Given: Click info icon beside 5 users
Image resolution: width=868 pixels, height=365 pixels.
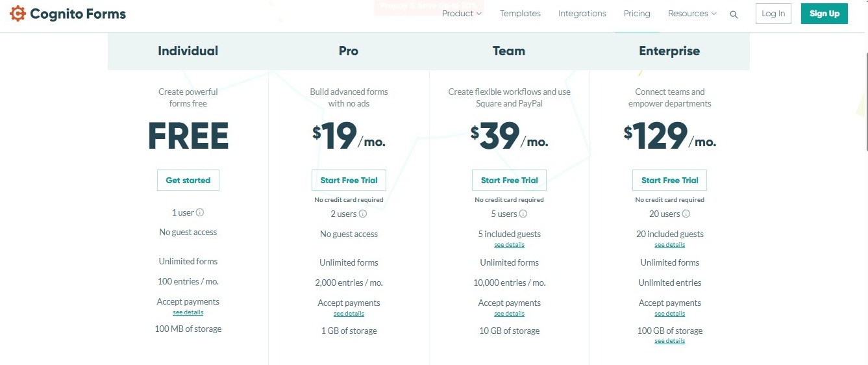Looking at the screenshot, I should (x=523, y=214).
